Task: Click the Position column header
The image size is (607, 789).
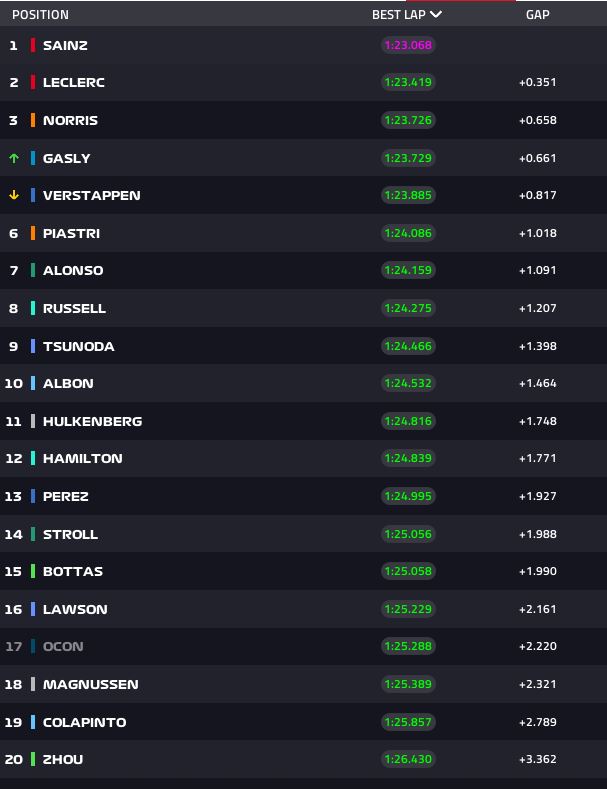Action: pos(40,15)
